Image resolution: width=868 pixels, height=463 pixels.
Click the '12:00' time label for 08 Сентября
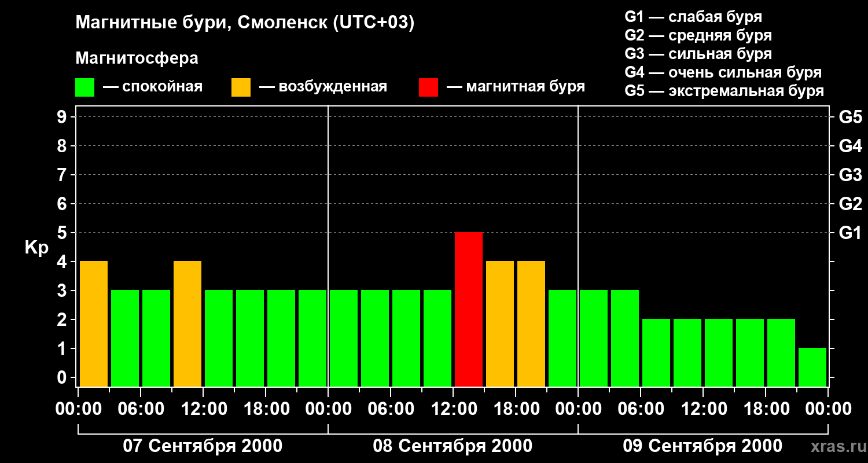[453, 409]
